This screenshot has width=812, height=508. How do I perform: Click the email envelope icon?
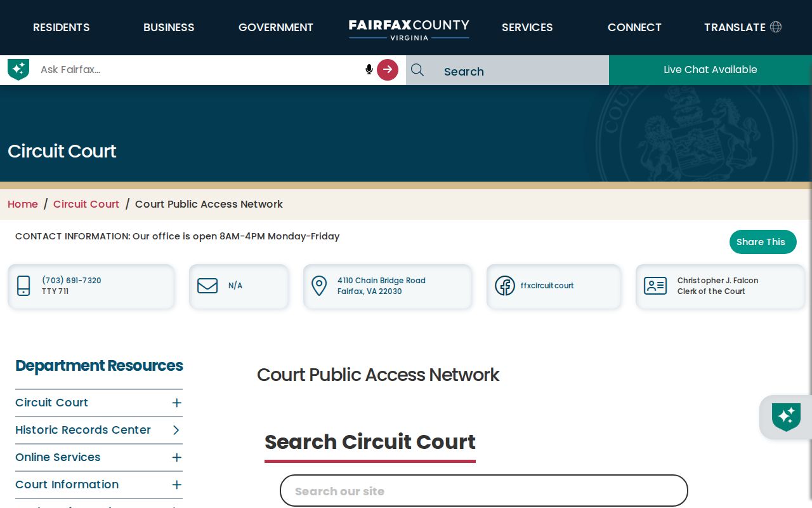tap(207, 286)
